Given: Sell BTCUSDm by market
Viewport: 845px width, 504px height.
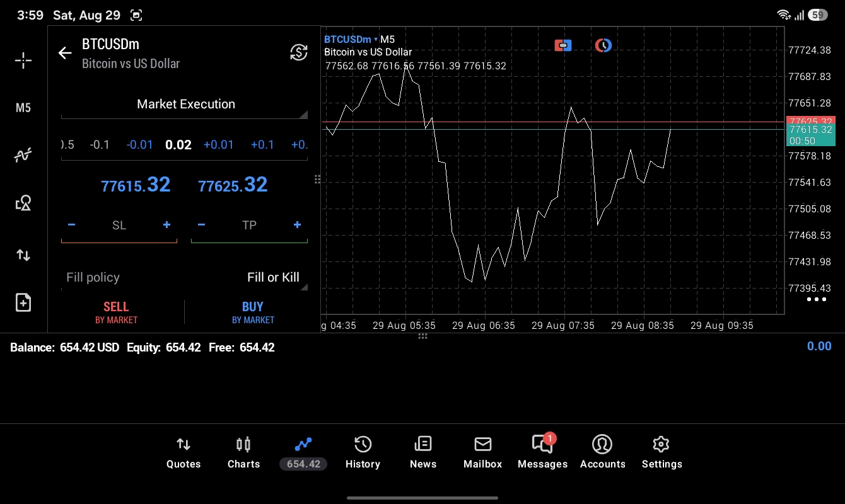Looking at the screenshot, I should click(116, 312).
